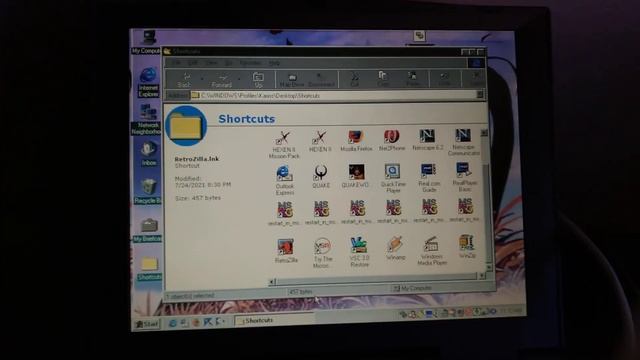Select the HEXEN II Mission Pack shortcut
This screenshot has height=360, width=640.
pyautogui.click(x=284, y=144)
